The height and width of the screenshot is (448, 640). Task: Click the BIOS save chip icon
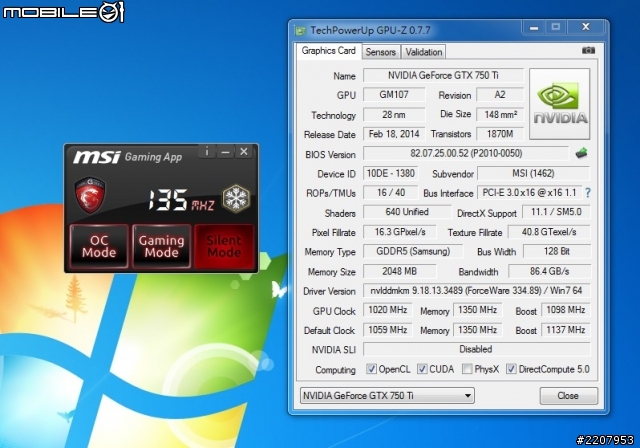(x=581, y=153)
